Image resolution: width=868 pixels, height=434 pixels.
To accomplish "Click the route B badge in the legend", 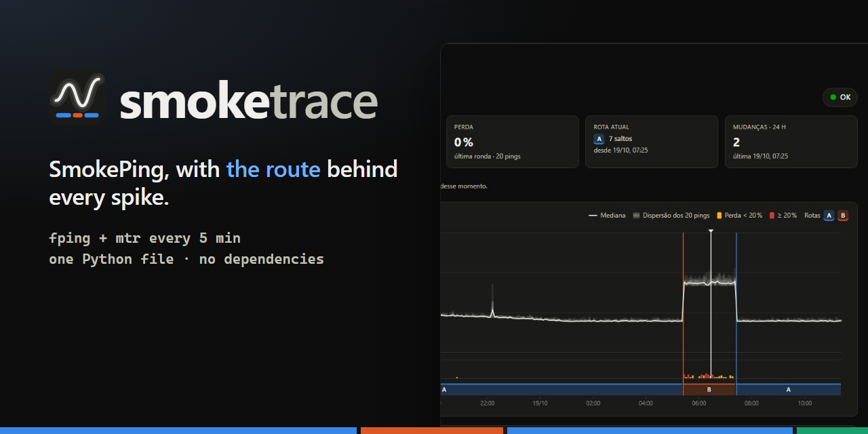I will click(843, 216).
